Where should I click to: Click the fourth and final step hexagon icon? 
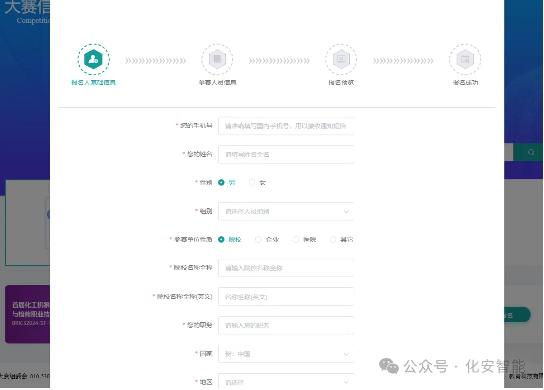pyautogui.click(x=465, y=59)
